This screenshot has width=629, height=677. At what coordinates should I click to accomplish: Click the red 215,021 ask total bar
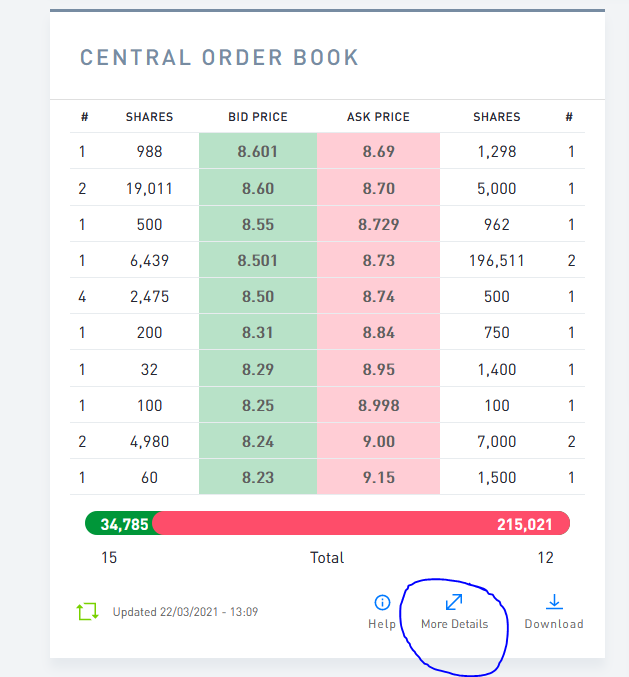pyautogui.click(x=361, y=523)
